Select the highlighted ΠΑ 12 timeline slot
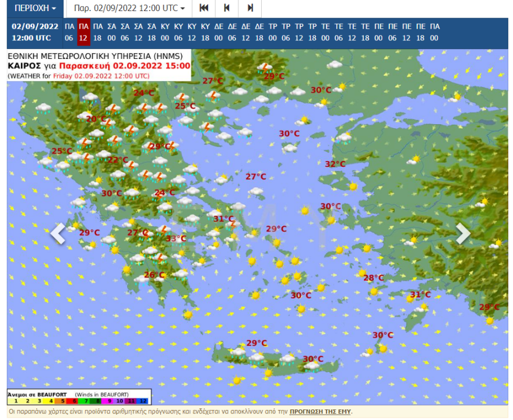The width and height of the screenshot is (513, 420). [84, 32]
